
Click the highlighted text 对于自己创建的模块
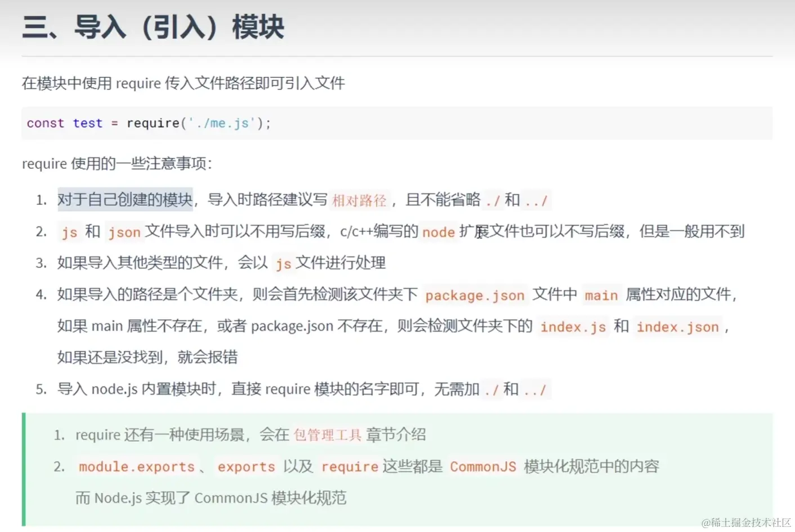125,199
